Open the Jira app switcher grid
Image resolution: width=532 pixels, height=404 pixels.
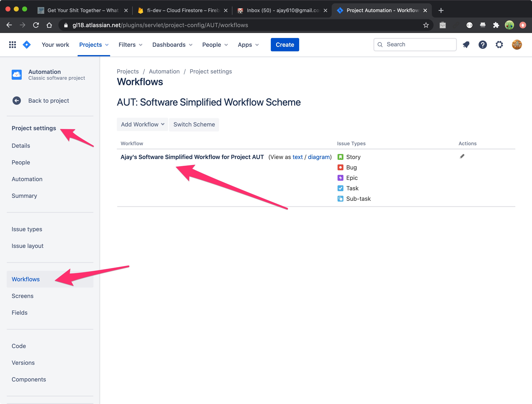pyautogui.click(x=12, y=45)
